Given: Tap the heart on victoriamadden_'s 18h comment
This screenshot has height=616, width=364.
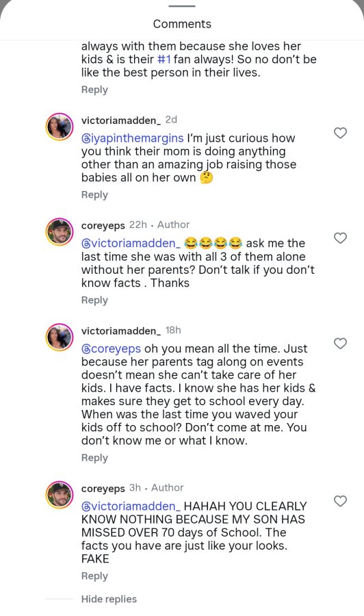Looking at the screenshot, I should pos(340,344).
